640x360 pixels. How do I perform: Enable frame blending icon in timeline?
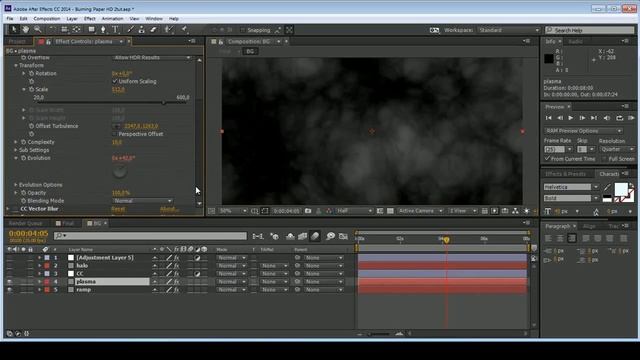[x=302, y=236]
